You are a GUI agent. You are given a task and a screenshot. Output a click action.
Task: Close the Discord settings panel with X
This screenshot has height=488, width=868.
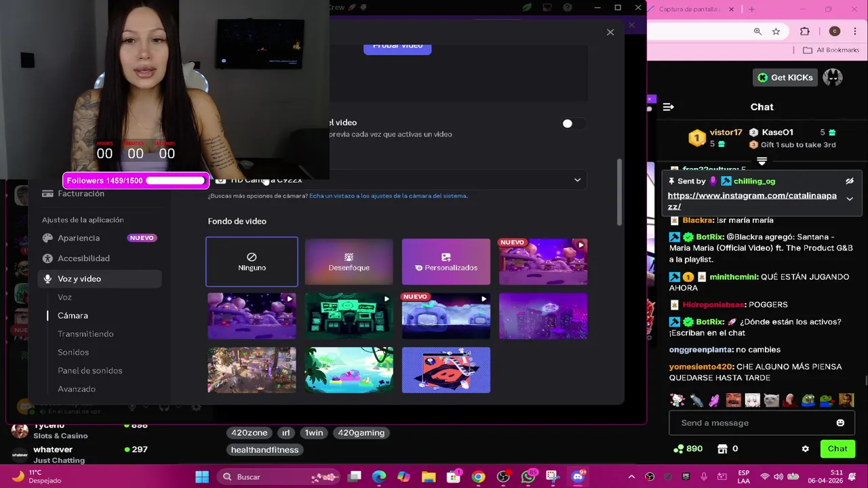610,32
